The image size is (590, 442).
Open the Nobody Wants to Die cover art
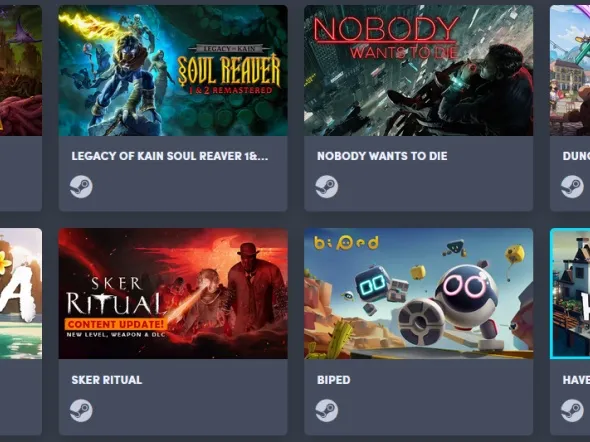418,70
